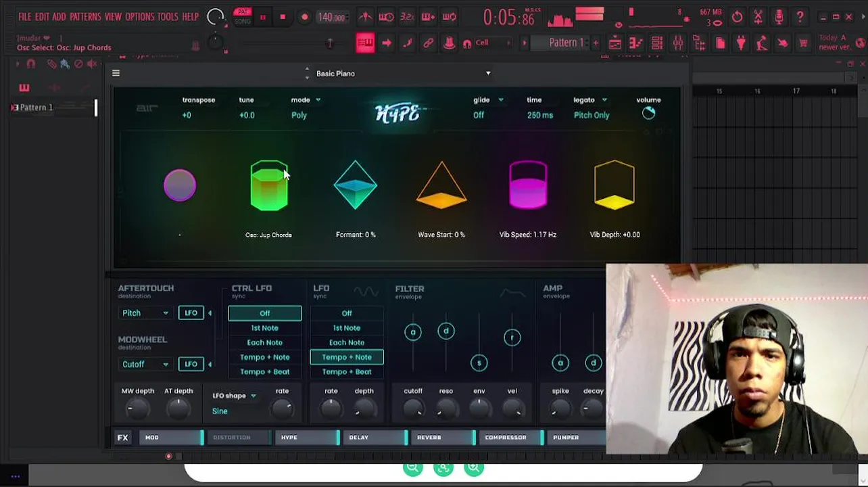This screenshot has width=868, height=487.
Task: Open the Playlist window icon
Action: pyautogui.click(x=614, y=43)
